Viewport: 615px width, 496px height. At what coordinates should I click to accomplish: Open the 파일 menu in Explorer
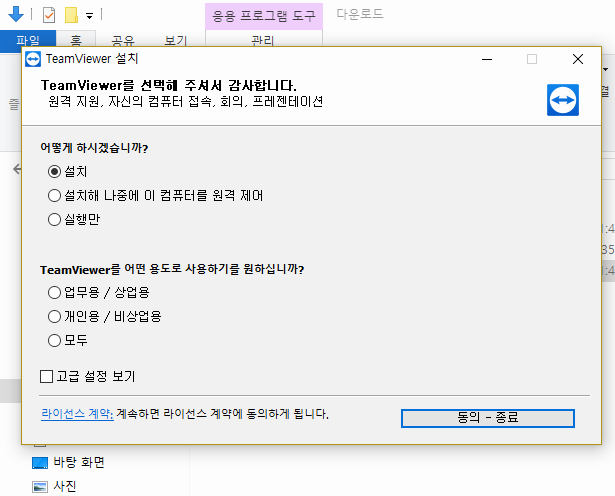(x=28, y=41)
